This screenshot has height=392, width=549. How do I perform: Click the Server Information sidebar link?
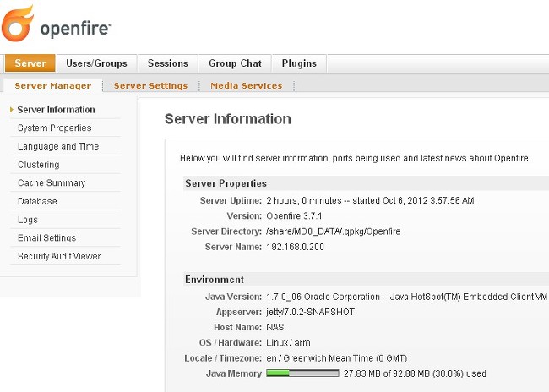click(x=56, y=110)
